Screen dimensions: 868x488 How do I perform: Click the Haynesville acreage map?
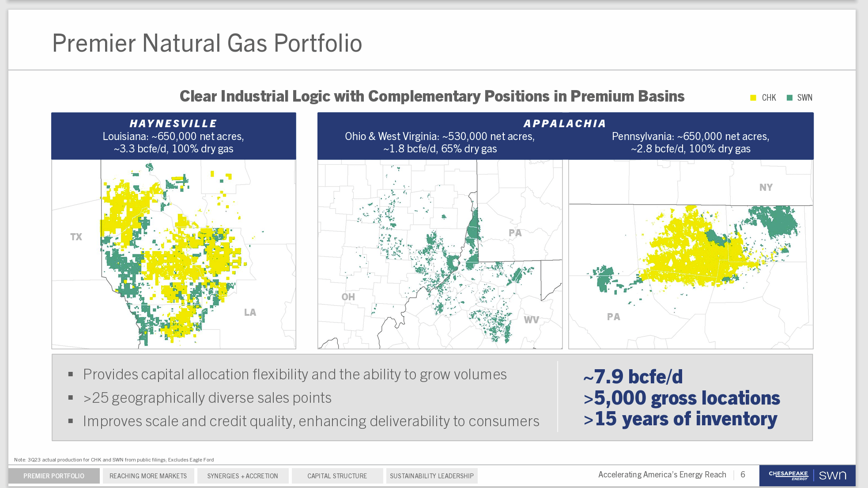(x=174, y=254)
